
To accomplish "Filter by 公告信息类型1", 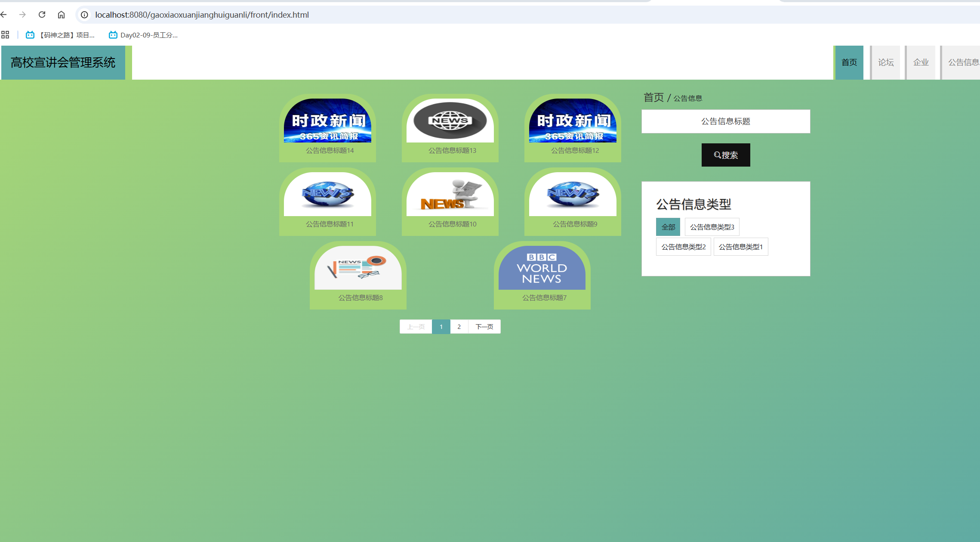I will 741,247.
